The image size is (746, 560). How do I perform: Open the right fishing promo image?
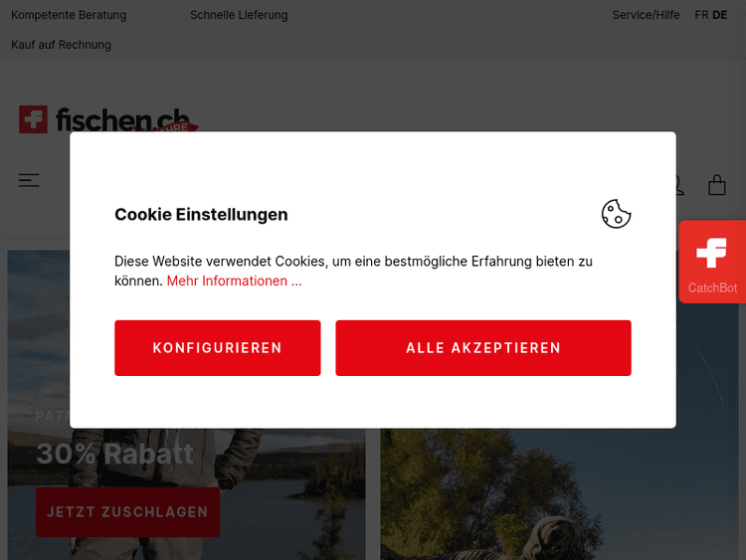559,494
